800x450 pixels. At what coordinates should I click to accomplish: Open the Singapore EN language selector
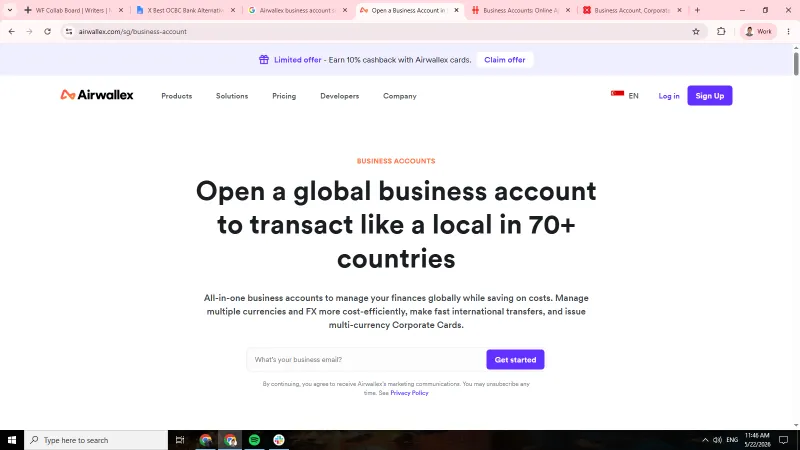pyautogui.click(x=624, y=95)
